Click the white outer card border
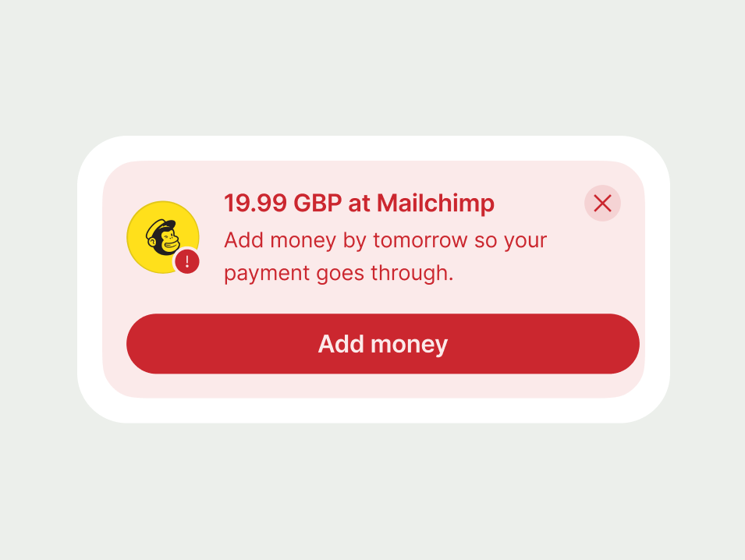 tap(374, 148)
